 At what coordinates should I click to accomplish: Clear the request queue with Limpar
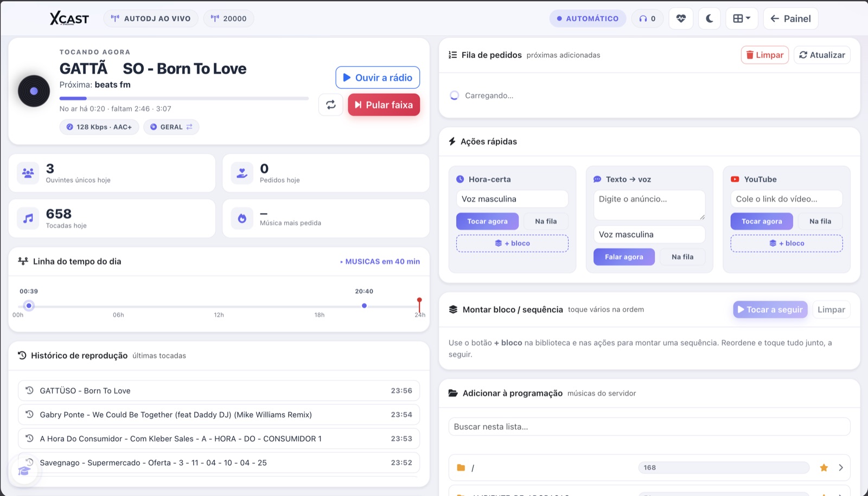(765, 55)
